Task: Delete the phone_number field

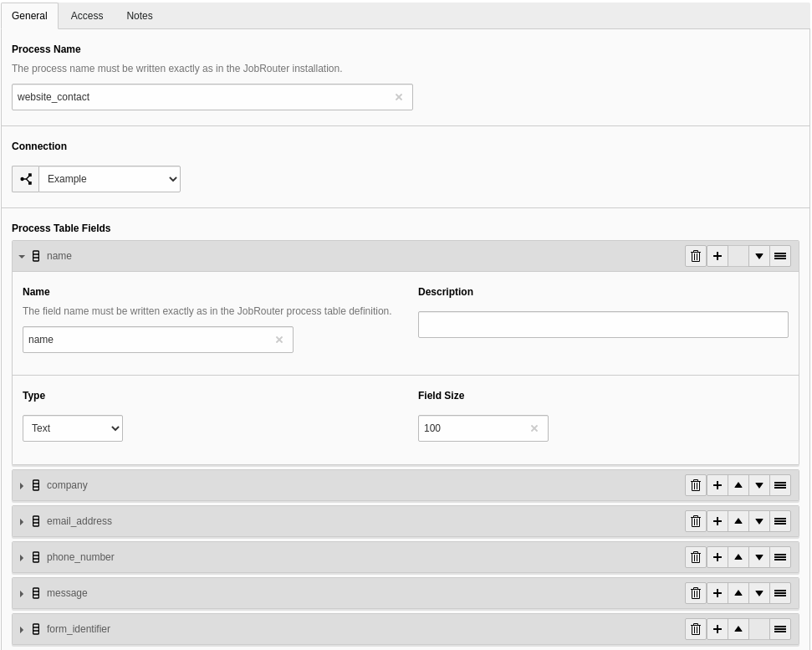Action: click(x=696, y=557)
